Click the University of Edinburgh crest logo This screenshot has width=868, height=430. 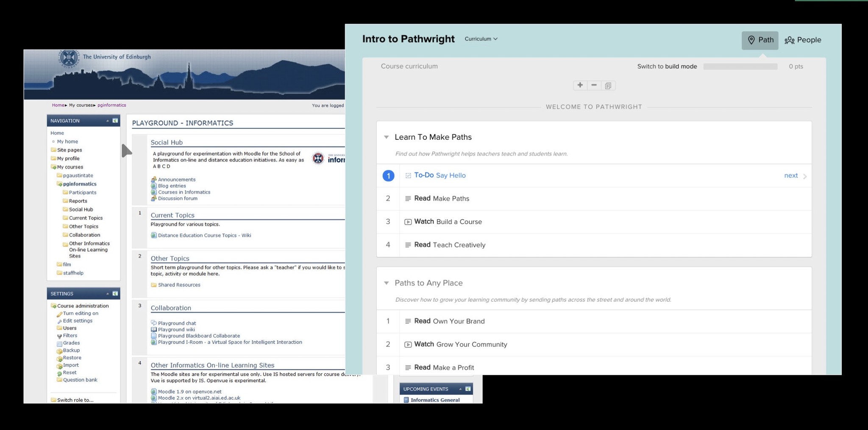[69, 58]
